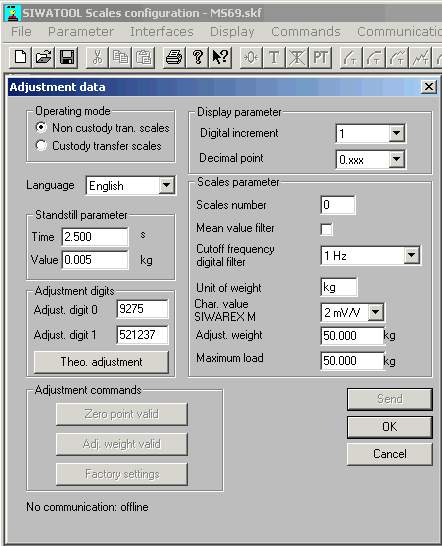The width and height of the screenshot is (442, 546).
Task: Open the Parameter menu
Action: tap(81, 32)
